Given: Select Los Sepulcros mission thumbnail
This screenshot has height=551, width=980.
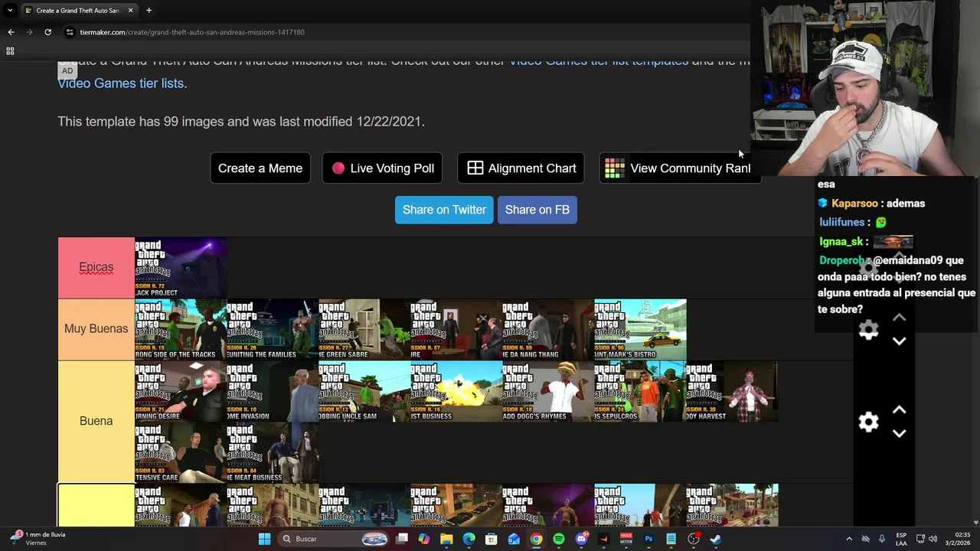Looking at the screenshot, I should (x=640, y=391).
